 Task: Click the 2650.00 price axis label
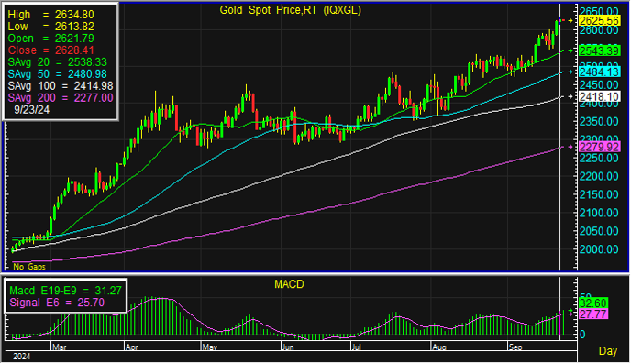(599, 11)
